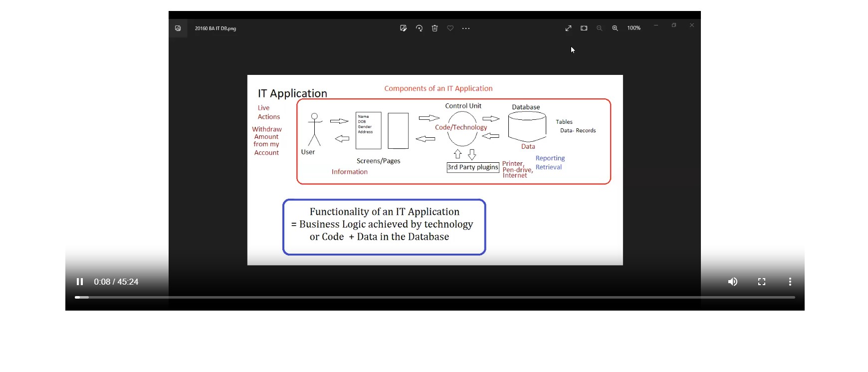Click the Edit image icon

(403, 28)
